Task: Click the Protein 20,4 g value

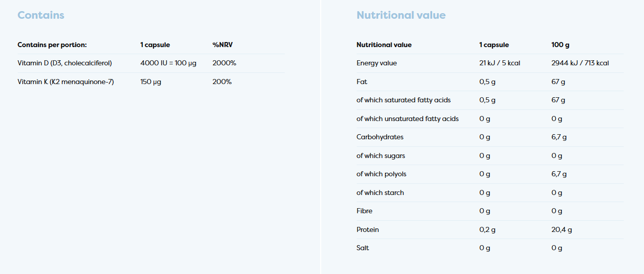Action: [562, 229]
